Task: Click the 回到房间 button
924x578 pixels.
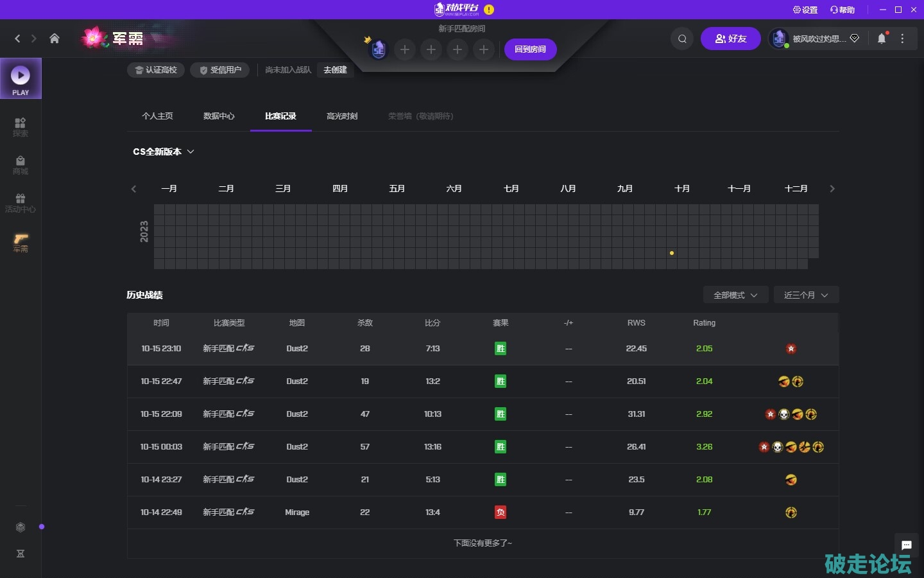Action: [x=530, y=49]
